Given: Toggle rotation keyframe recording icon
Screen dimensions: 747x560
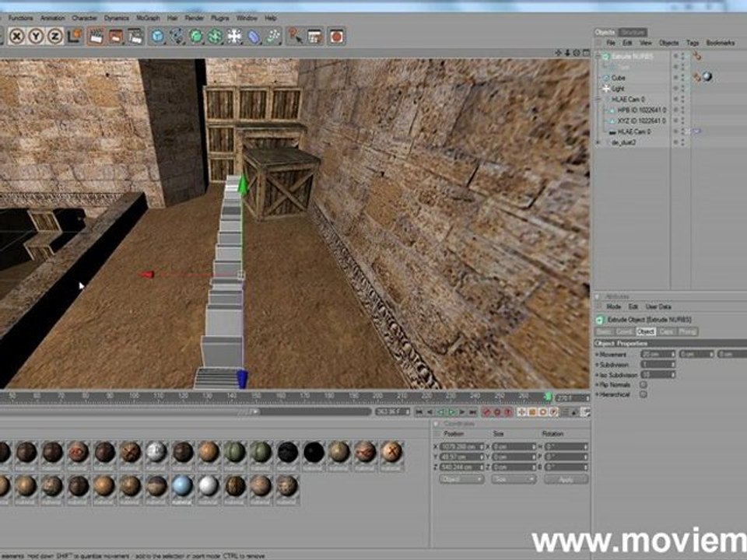Looking at the screenshot, I should click(543, 412).
